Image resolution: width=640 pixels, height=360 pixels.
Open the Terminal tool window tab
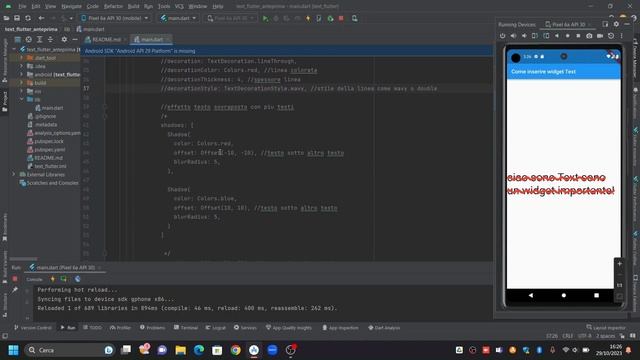click(x=186, y=328)
